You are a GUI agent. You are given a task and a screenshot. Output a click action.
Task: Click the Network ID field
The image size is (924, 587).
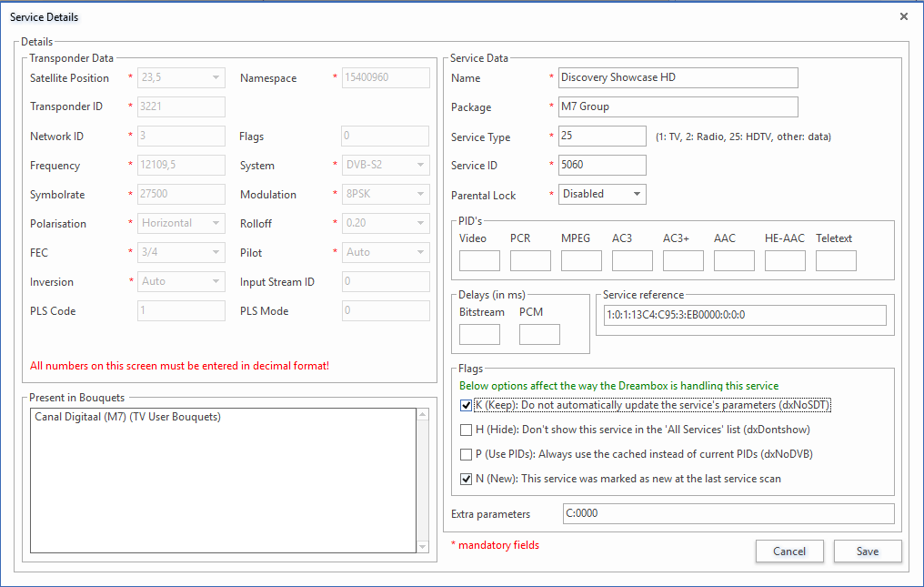coord(181,136)
